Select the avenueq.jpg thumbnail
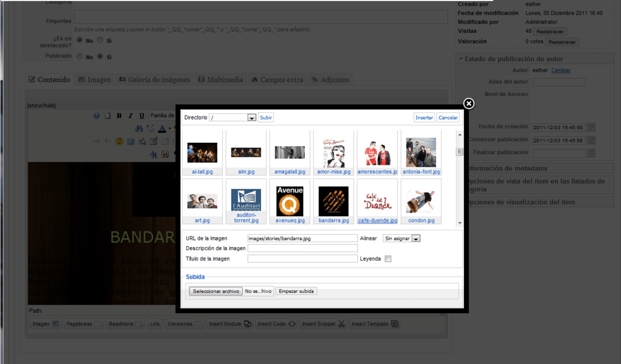This screenshot has width=621, height=364. point(290,201)
